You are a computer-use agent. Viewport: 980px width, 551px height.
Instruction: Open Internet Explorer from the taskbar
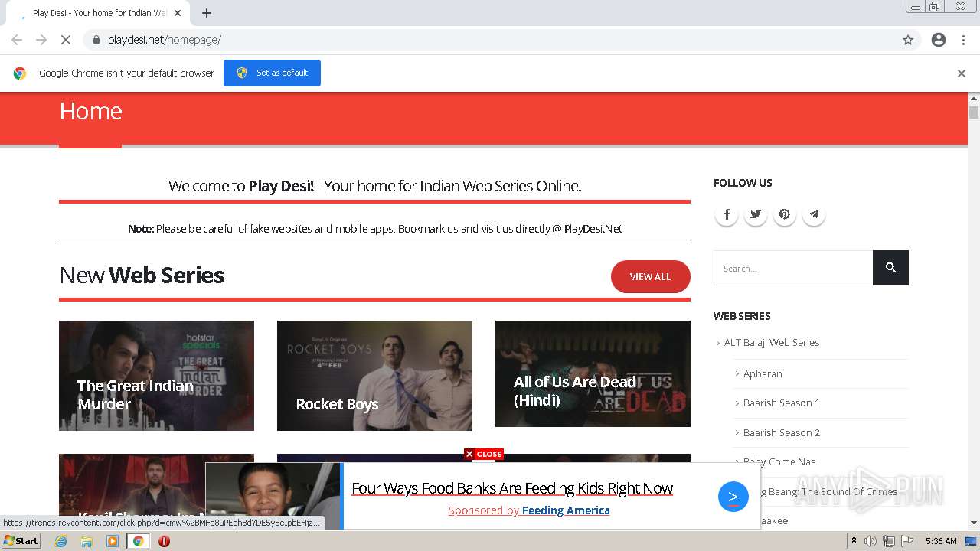pyautogui.click(x=61, y=541)
